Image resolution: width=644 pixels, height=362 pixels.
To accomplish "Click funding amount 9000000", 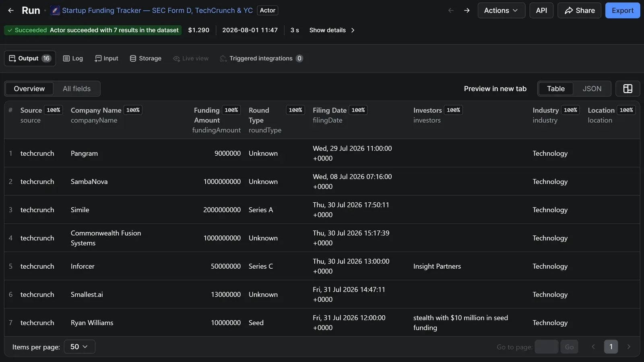I will 227,153.
